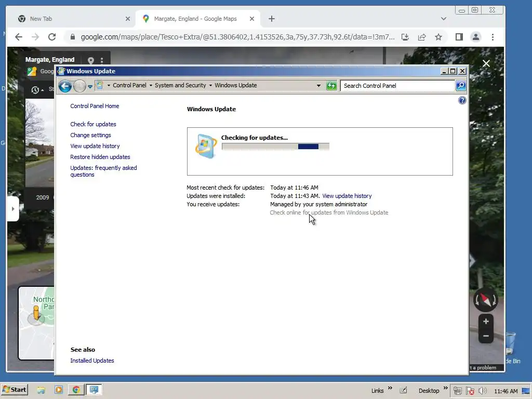
Task: Open View update history in sidebar
Action: click(95, 146)
